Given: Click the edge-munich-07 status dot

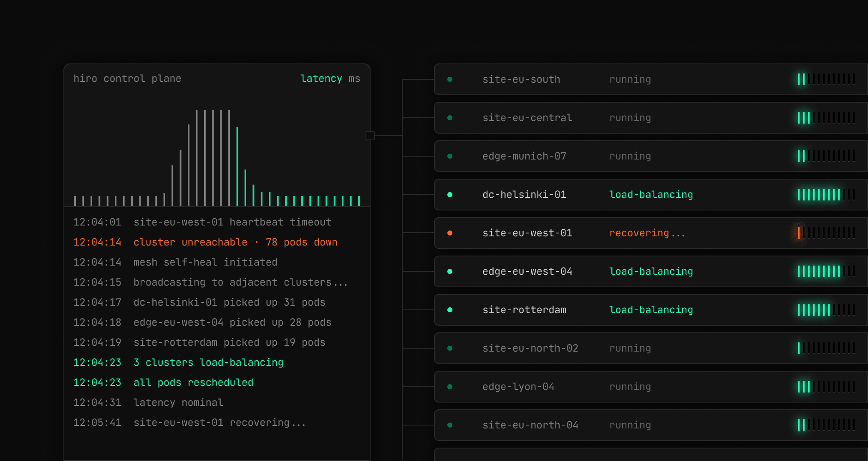Looking at the screenshot, I should (x=450, y=156).
